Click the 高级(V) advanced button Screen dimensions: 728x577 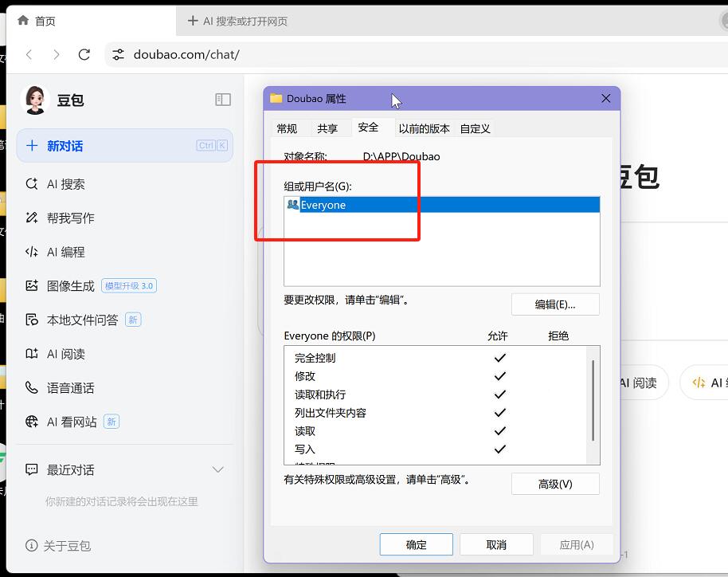(x=555, y=484)
